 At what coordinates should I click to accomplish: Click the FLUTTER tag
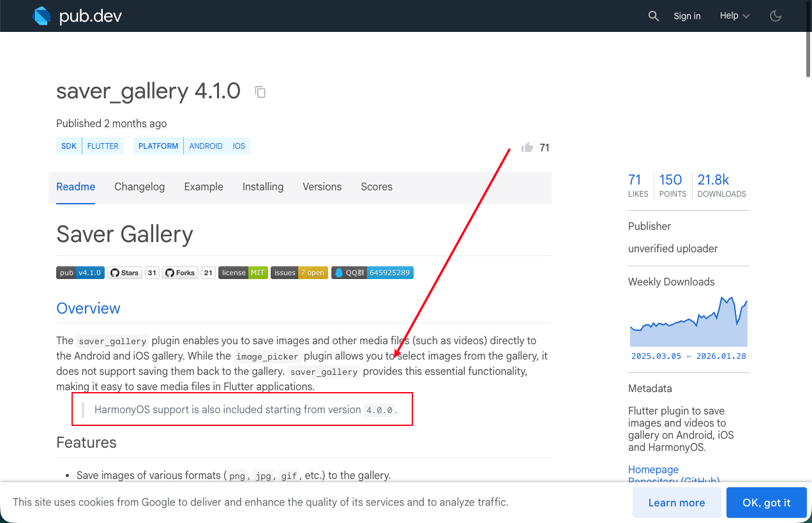[x=103, y=146]
